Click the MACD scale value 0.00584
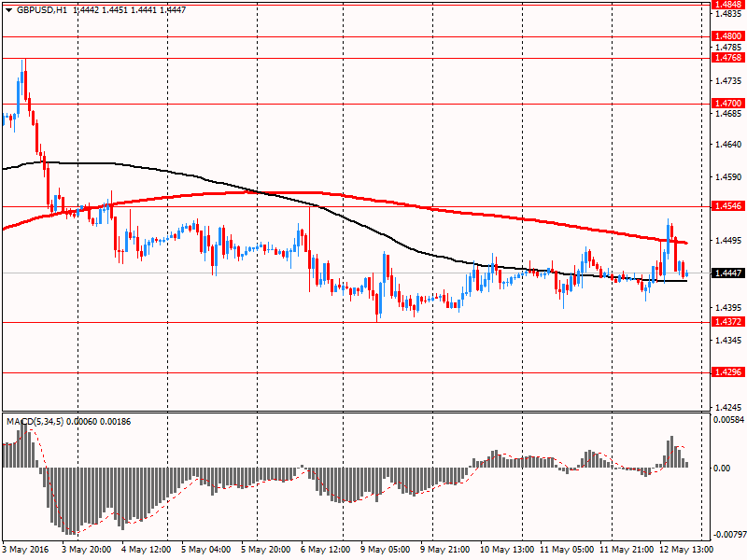The height and width of the screenshot is (560, 747). pyautogui.click(x=728, y=420)
